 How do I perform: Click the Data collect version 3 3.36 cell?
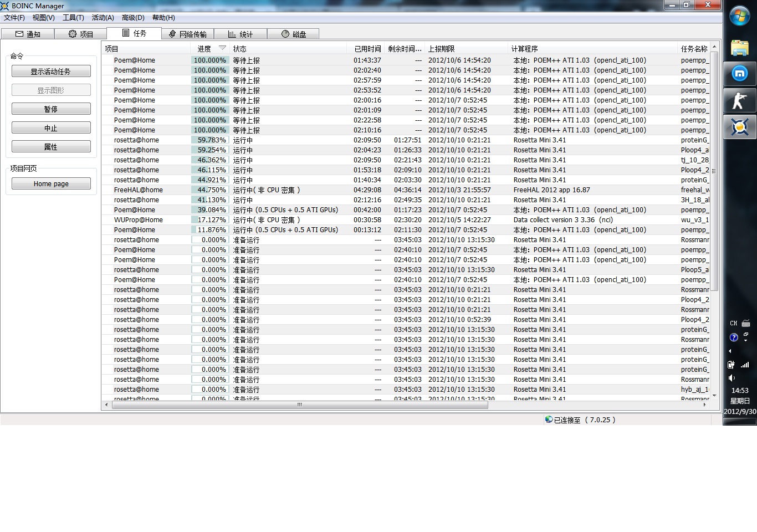coord(563,220)
